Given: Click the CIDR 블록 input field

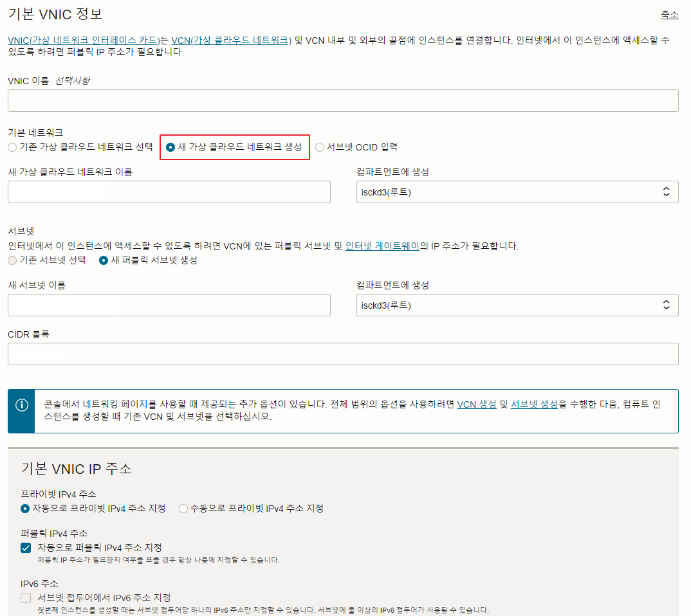Looking at the screenshot, I should click(343, 354).
